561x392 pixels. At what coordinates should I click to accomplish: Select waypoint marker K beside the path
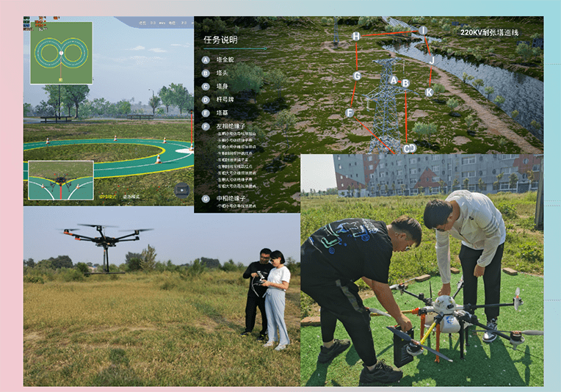[429, 92]
